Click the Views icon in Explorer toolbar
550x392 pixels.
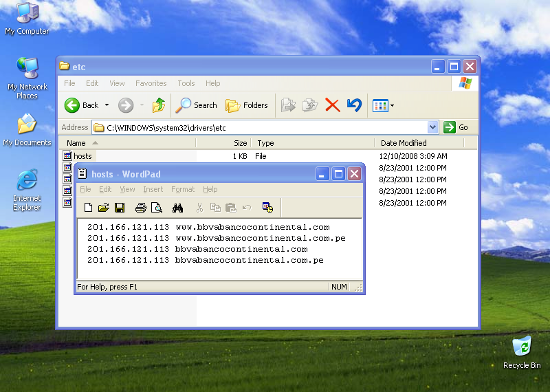click(x=380, y=105)
